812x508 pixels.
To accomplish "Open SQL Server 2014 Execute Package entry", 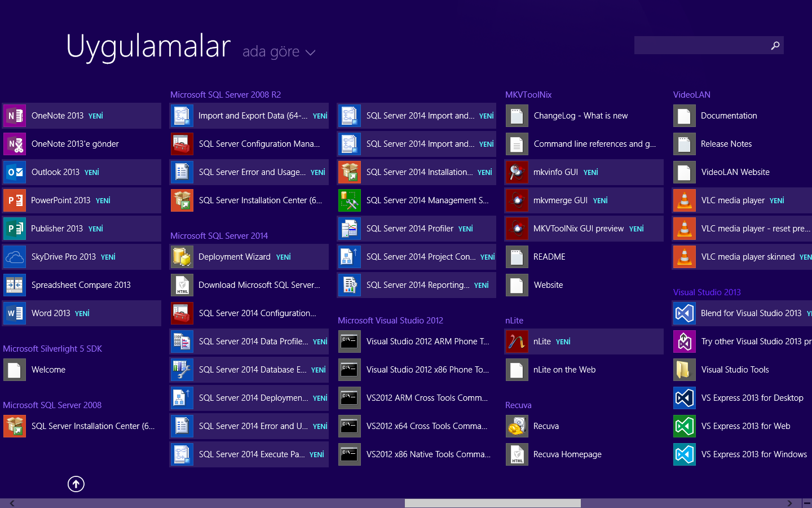I will tap(249, 454).
